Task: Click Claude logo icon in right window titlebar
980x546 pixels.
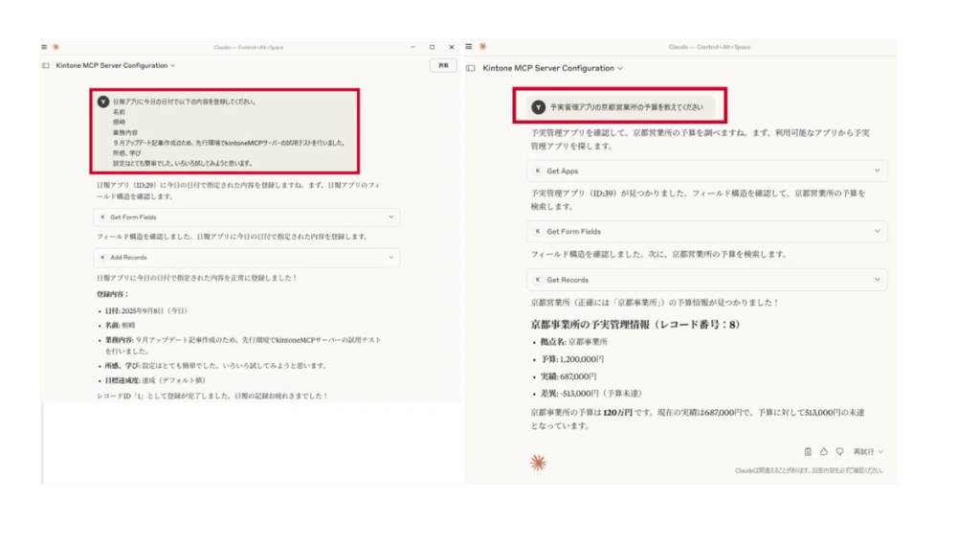Action: [x=483, y=46]
